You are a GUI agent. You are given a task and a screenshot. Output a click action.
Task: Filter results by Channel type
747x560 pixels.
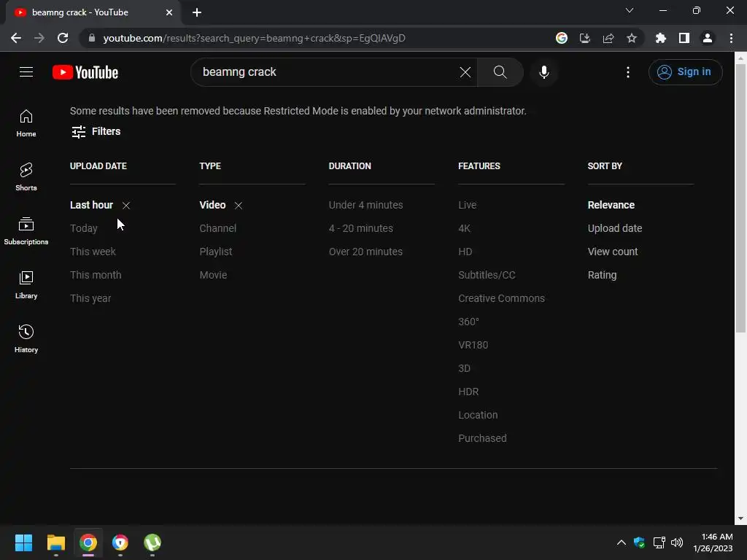pos(217,228)
